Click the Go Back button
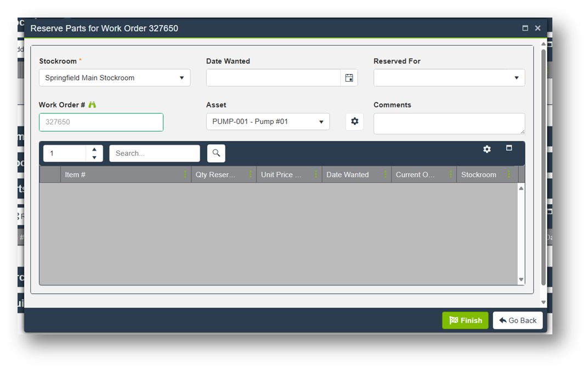588x370 pixels. pyautogui.click(x=518, y=321)
